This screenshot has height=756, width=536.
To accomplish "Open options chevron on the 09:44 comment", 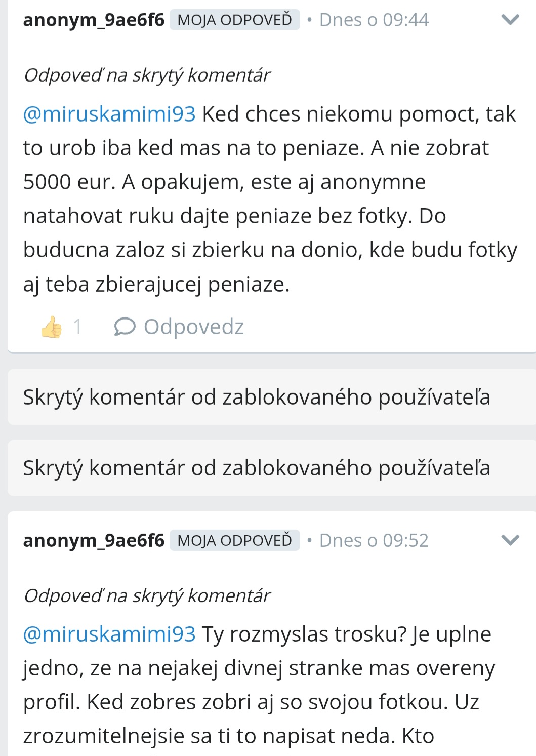I will [x=510, y=20].
